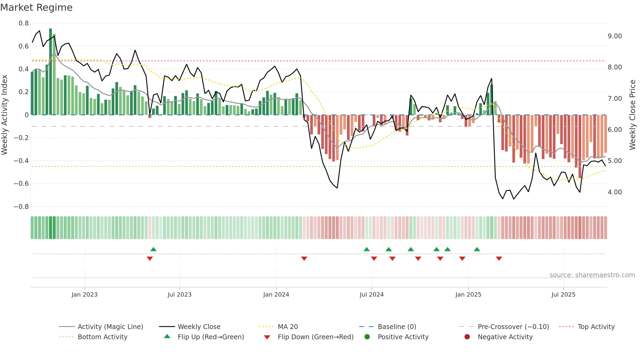The image size is (644, 362).
Task: Click the Weekly Close Price axis title
Action: tap(632, 115)
